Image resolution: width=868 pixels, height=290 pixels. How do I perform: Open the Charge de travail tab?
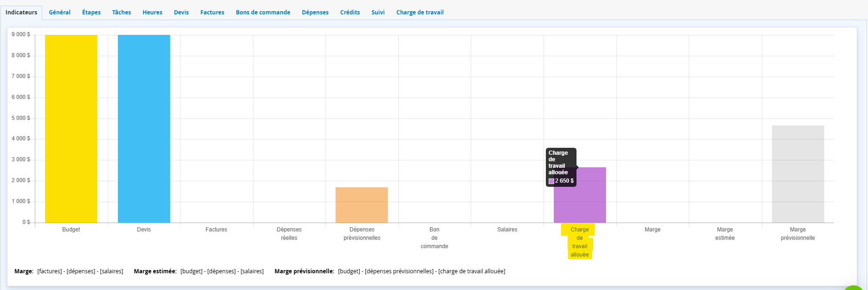coord(420,13)
